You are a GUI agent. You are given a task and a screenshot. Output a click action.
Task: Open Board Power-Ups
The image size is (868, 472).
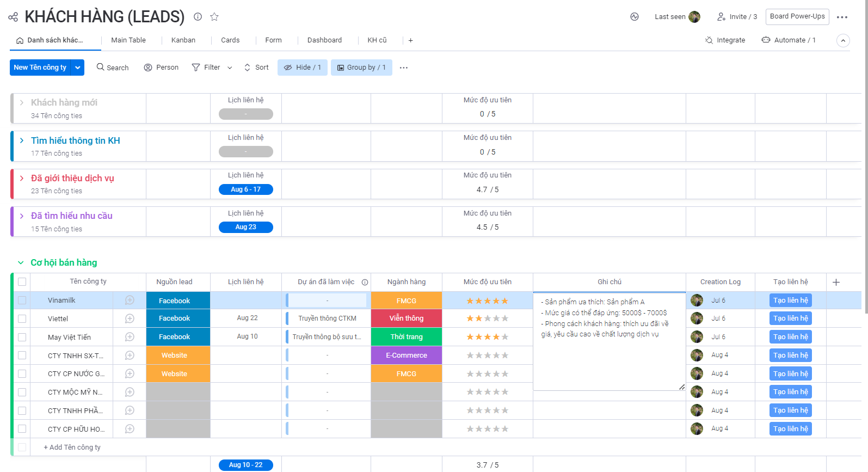(797, 16)
